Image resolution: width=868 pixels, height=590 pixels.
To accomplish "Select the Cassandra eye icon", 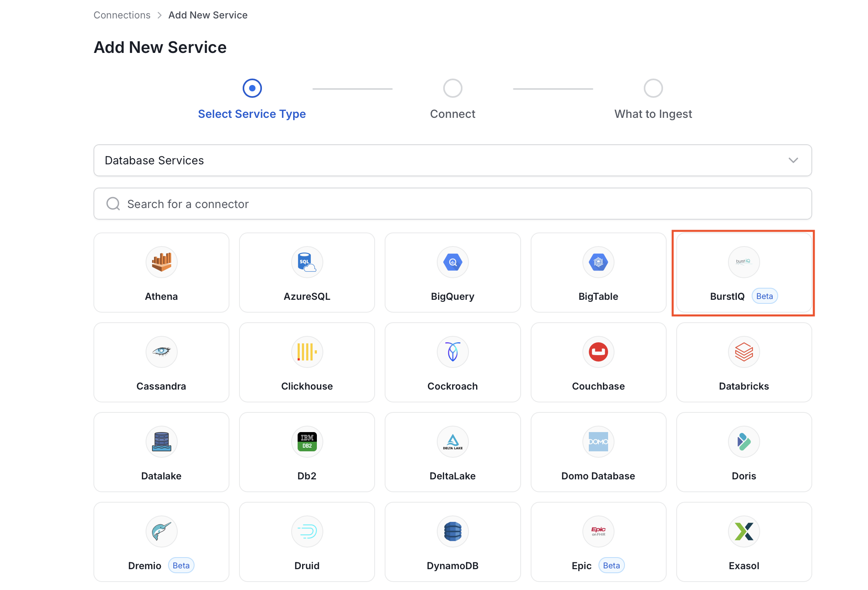I will pyautogui.click(x=161, y=352).
